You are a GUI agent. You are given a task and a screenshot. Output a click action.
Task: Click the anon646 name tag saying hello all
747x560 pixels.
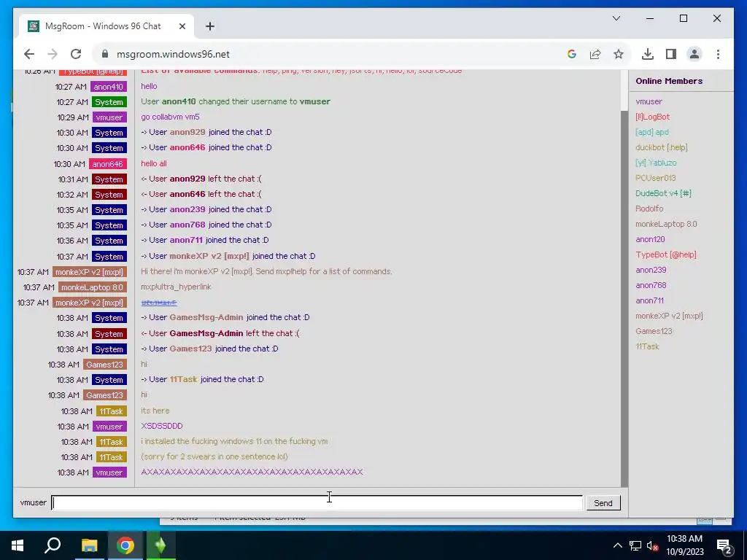[108, 164]
